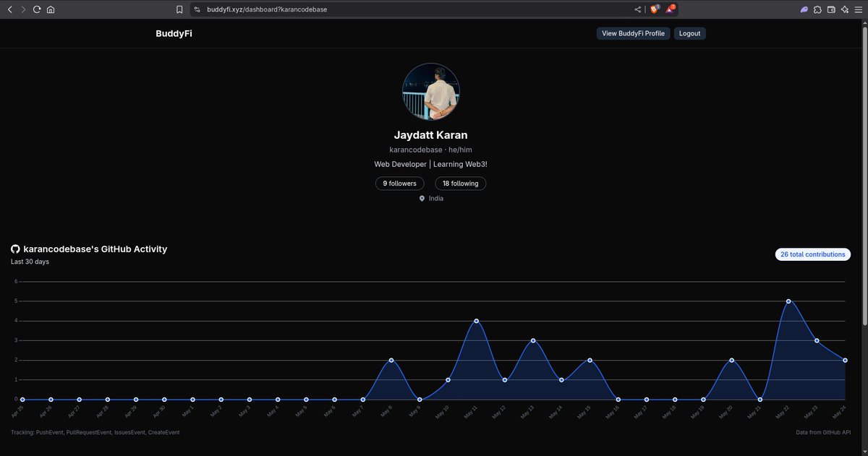The width and height of the screenshot is (868, 456).
Task: Open the Brave Wallet icon
Action: [x=831, y=9]
